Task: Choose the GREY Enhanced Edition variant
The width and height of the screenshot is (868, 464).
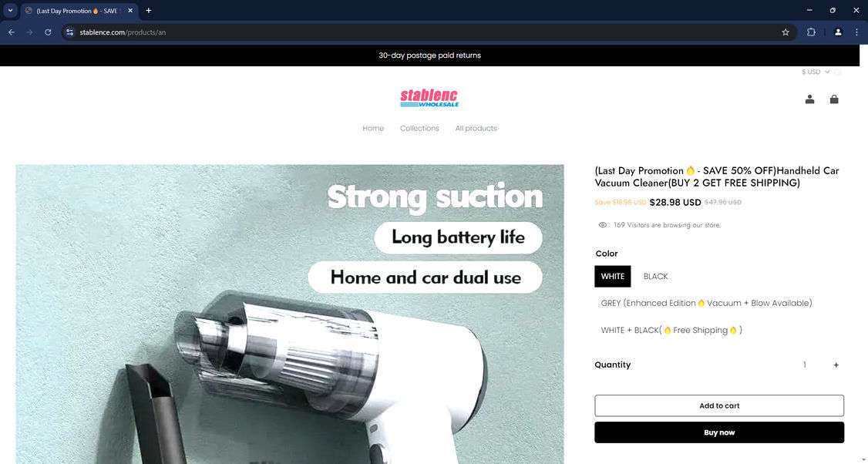Action: pyautogui.click(x=706, y=303)
